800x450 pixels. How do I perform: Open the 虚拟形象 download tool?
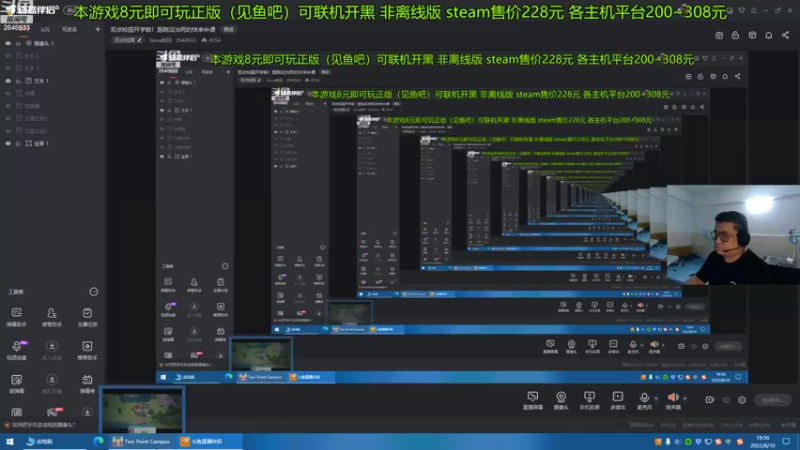pyautogui.click(x=52, y=384)
